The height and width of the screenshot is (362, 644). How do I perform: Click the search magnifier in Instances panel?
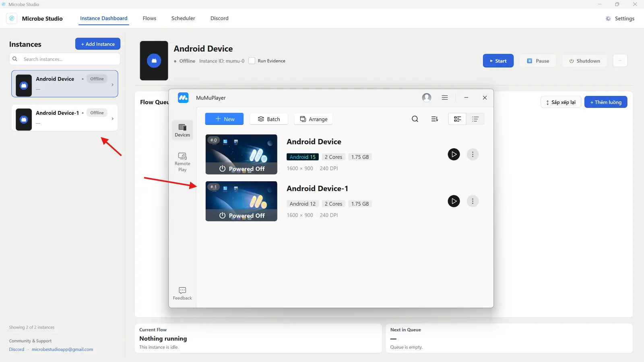(x=15, y=59)
